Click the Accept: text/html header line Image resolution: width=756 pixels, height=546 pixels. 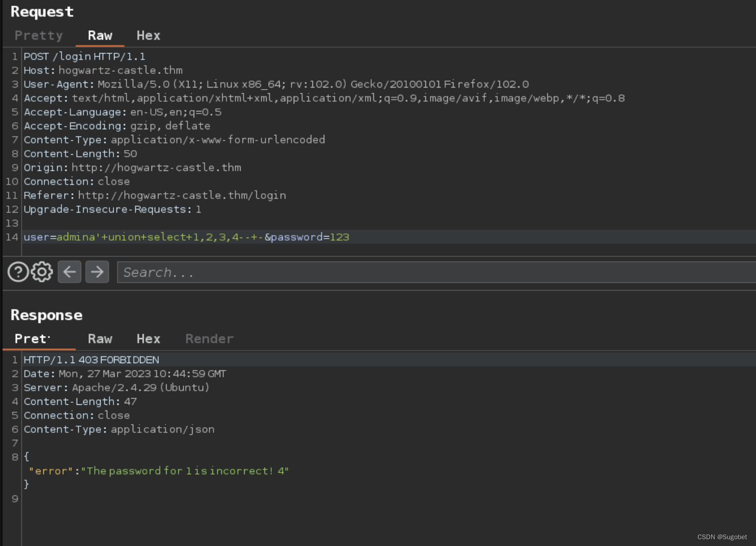pos(324,98)
